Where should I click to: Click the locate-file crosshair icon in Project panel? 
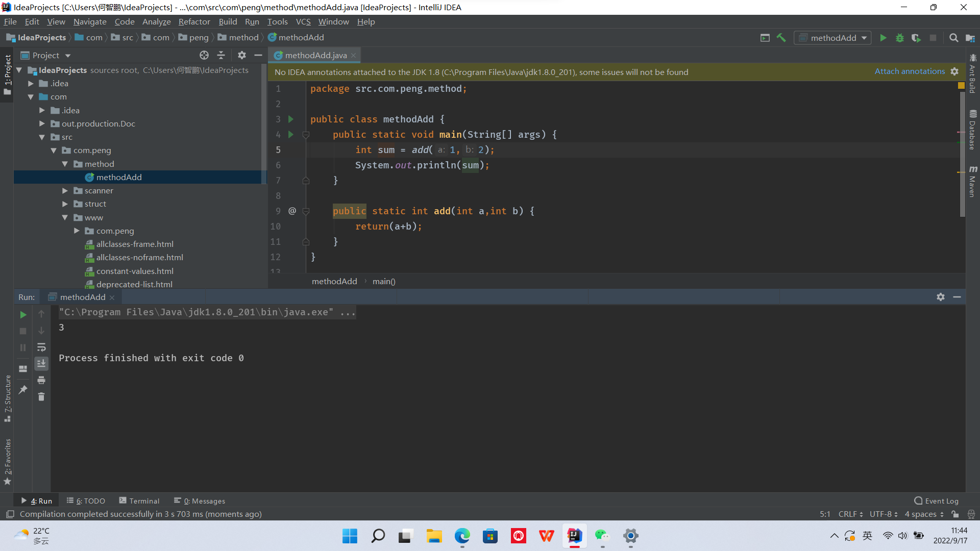coord(204,55)
